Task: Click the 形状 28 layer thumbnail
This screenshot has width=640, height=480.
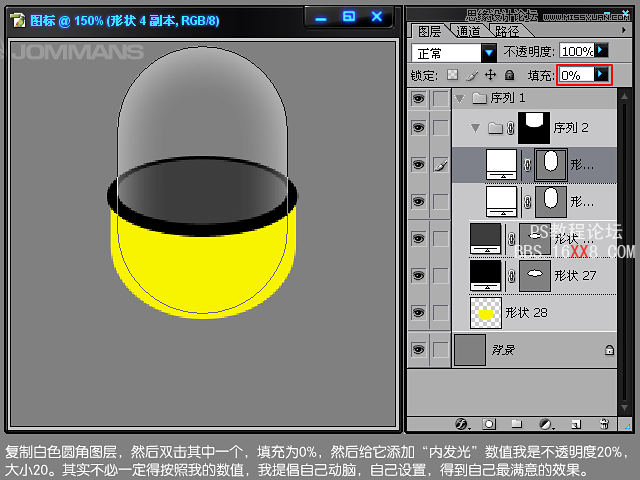Action: 486,313
